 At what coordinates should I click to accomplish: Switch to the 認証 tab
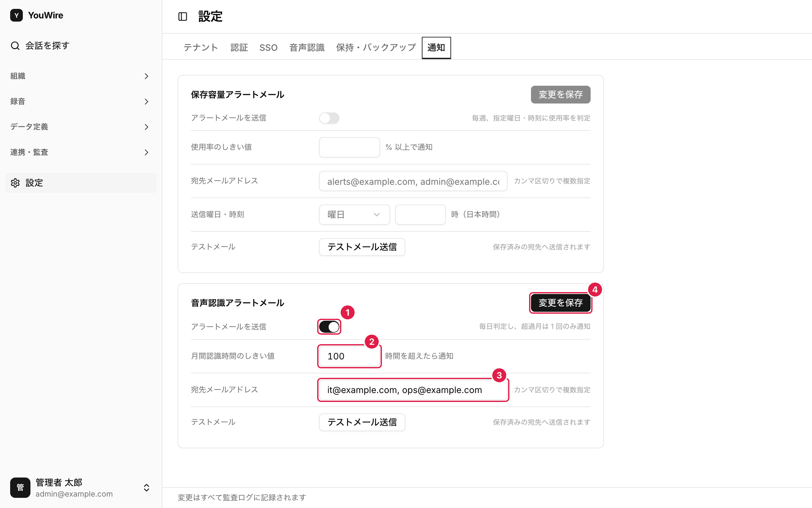(239, 47)
